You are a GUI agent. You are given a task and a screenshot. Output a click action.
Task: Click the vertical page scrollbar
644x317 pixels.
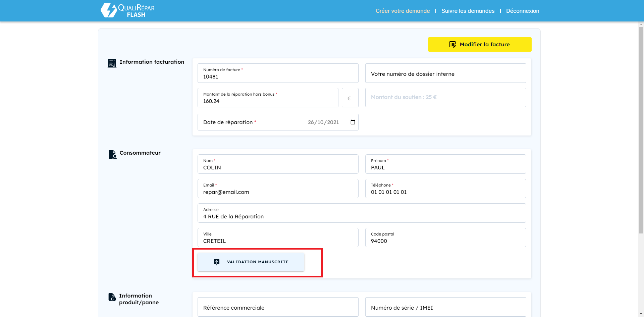pos(641,134)
